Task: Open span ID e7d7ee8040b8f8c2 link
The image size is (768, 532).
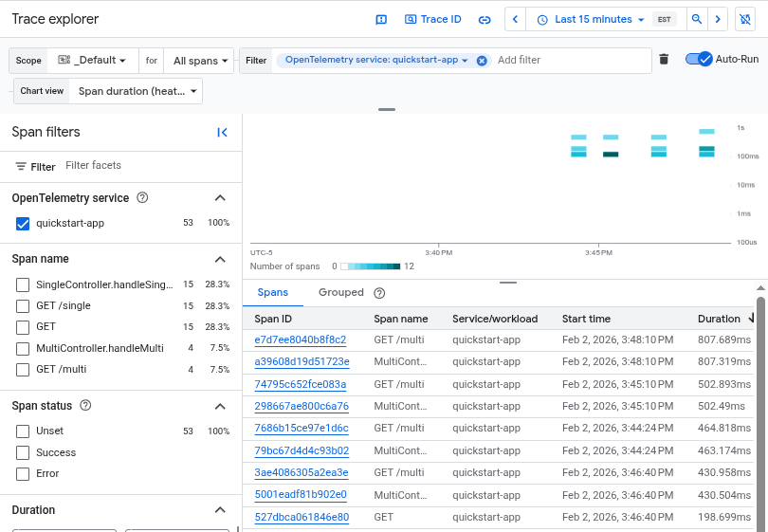Action: pyautogui.click(x=300, y=339)
